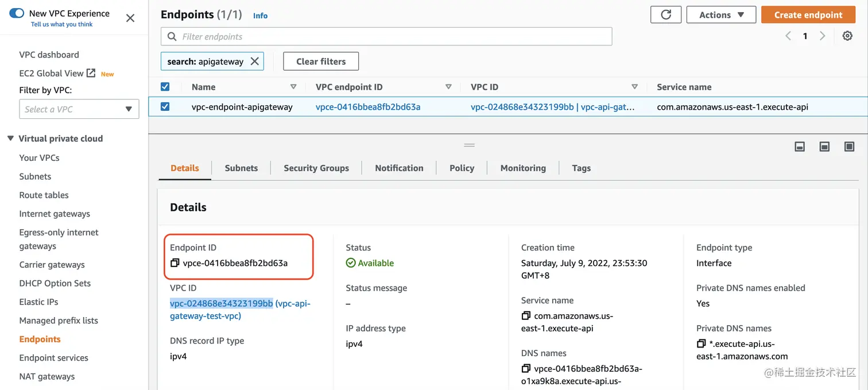868x390 pixels.
Task: Open VPC dashboard in sidebar
Action: [x=49, y=55]
